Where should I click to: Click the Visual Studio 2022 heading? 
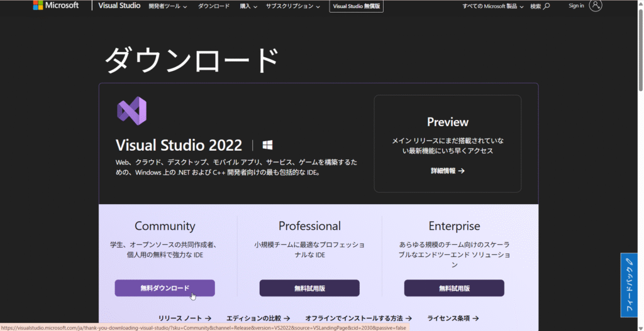[x=179, y=145]
